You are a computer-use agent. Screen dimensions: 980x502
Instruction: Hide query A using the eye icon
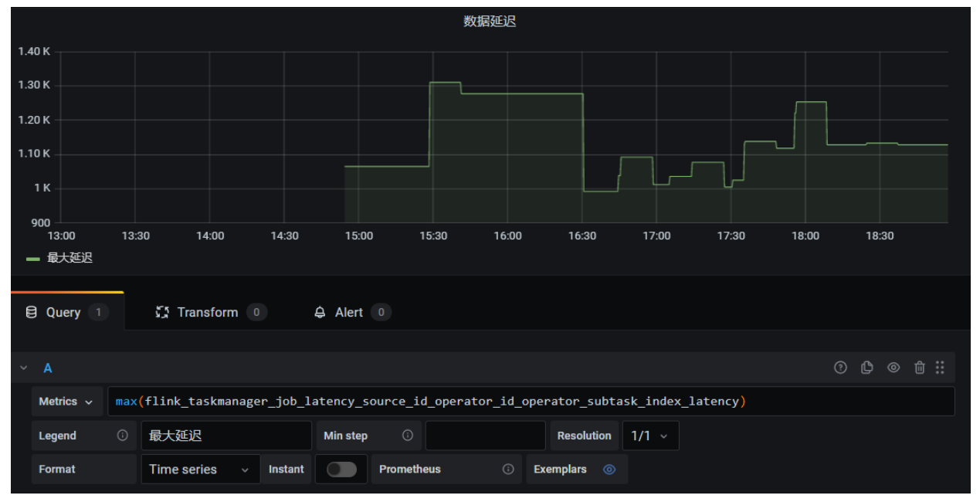tap(894, 368)
